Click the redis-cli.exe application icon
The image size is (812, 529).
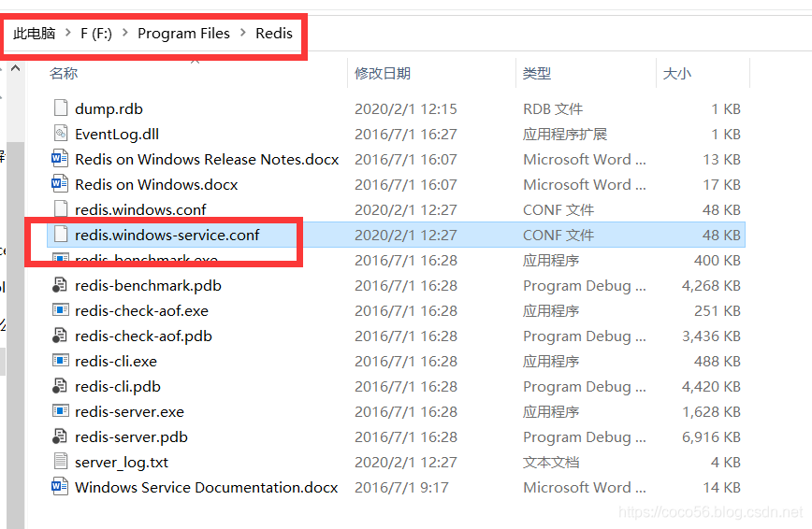[61, 360]
